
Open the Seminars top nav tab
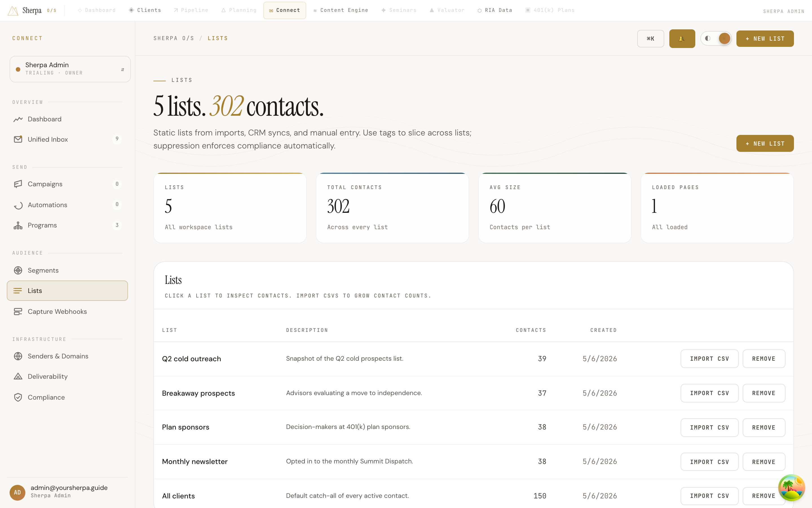click(399, 10)
